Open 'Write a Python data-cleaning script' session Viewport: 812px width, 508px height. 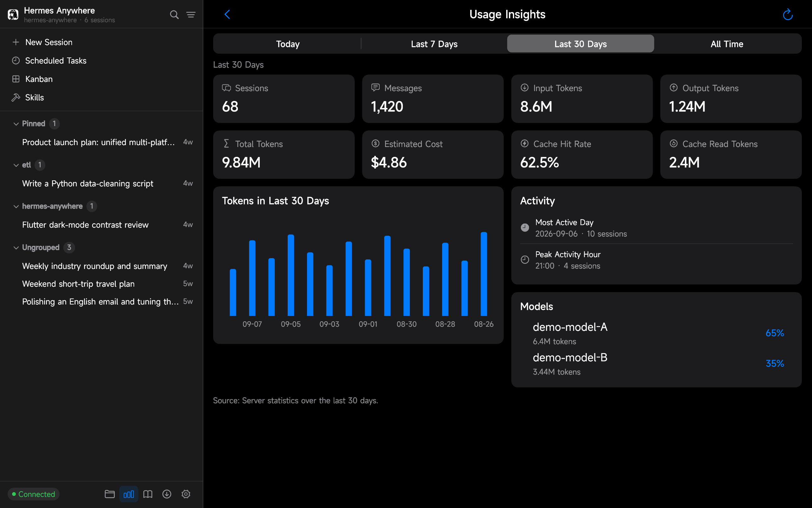[x=101, y=184]
